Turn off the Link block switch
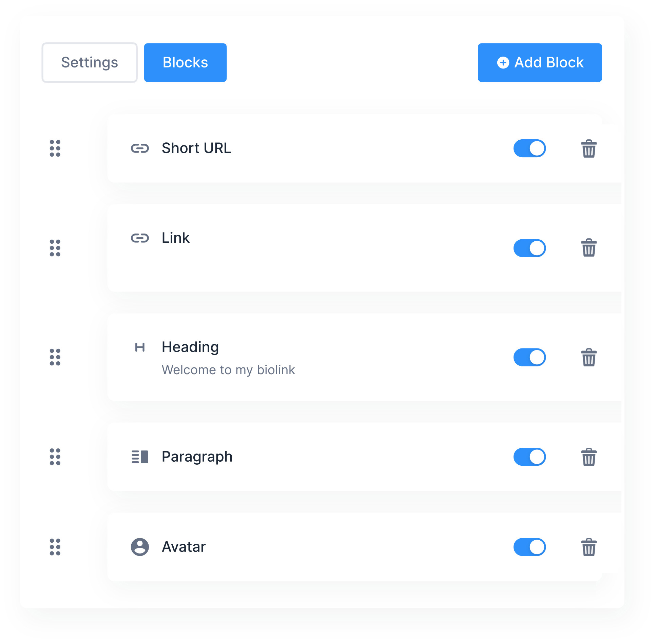The height and width of the screenshot is (644, 655). (x=529, y=248)
